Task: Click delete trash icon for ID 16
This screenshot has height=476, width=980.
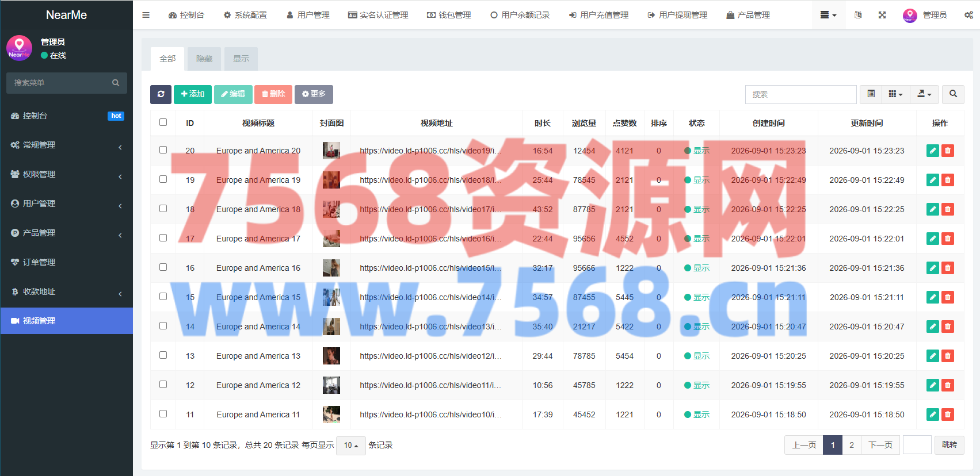Action: tap(947, 268)
